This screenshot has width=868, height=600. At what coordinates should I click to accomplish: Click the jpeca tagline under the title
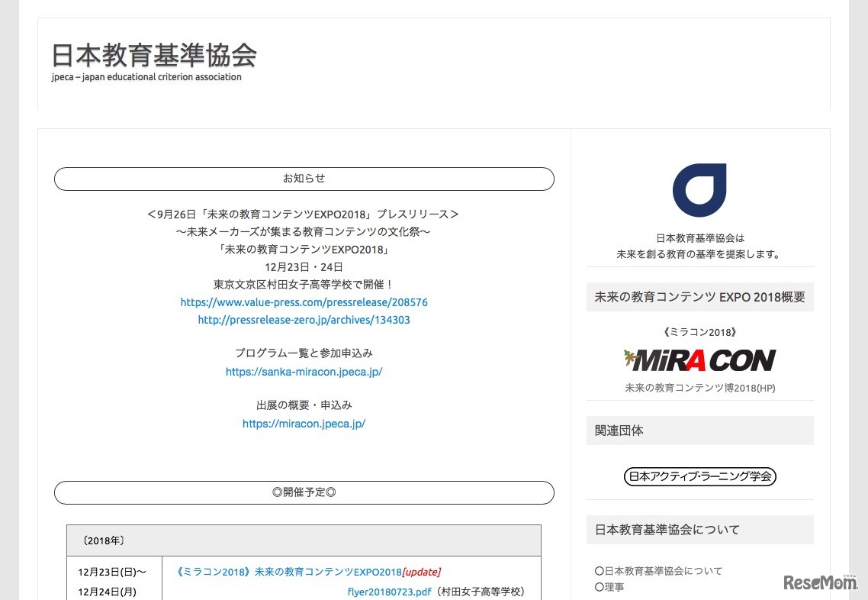point(146,77)
